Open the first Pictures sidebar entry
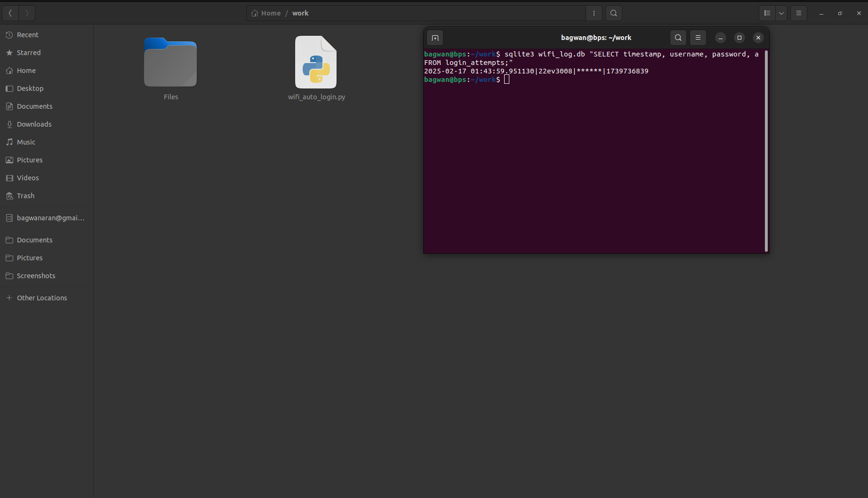Image resolution: width=868 pixels, height=498 pixels. (x=47, y=160)
